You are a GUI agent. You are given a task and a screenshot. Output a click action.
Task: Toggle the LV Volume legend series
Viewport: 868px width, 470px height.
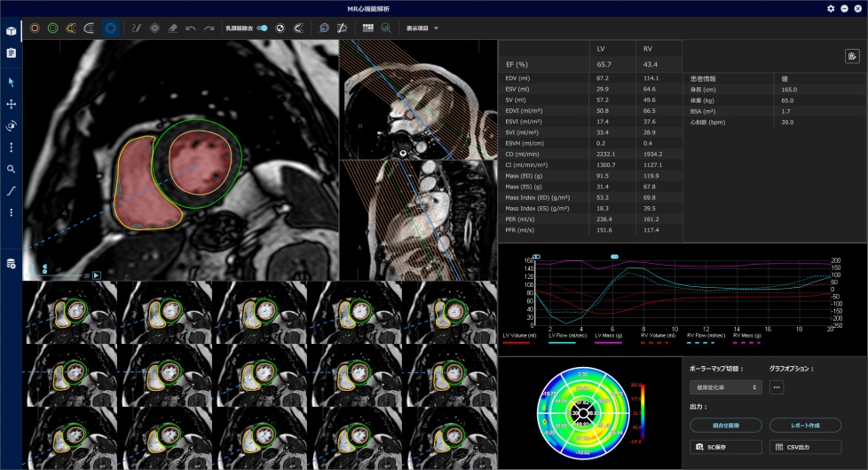519,336
